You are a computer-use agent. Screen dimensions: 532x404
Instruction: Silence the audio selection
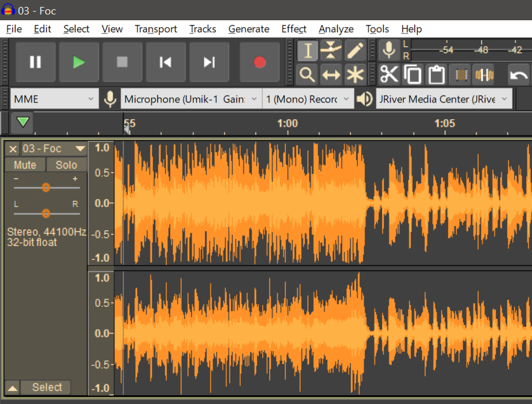tap(484, 74)
